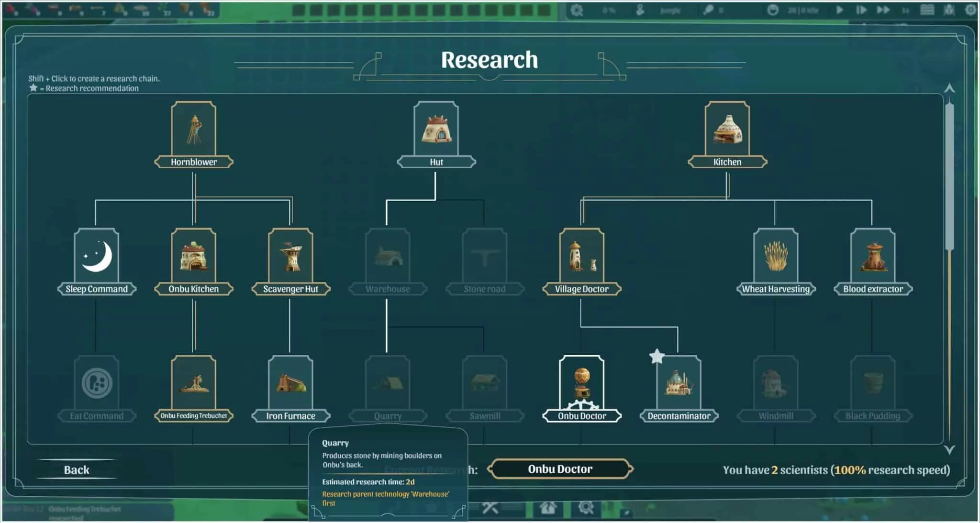Click the locked Black Pudding node

[x=873, y=389]
